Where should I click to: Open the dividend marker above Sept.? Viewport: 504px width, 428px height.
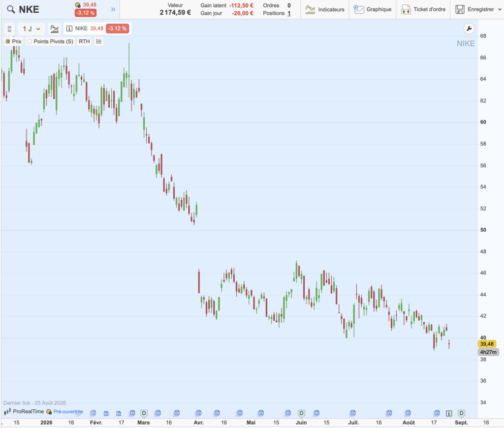[x=461, y=413]
